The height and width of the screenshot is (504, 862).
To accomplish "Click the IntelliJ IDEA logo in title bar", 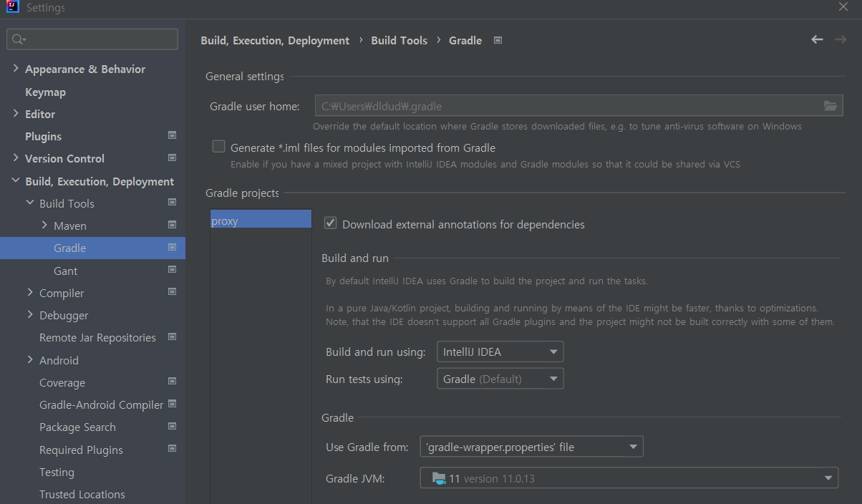I will (11, 8).
